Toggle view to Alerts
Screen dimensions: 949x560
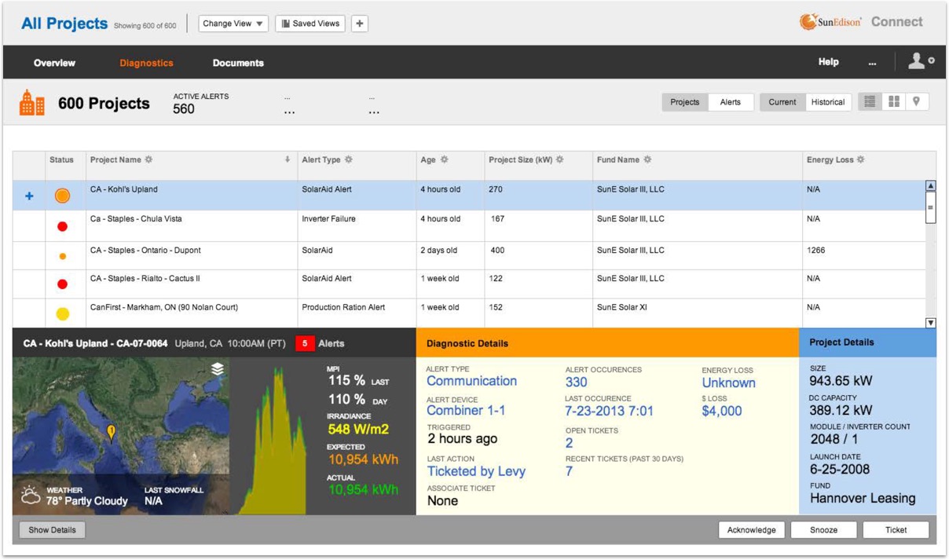pyautogui.click(x=730, y=102)
